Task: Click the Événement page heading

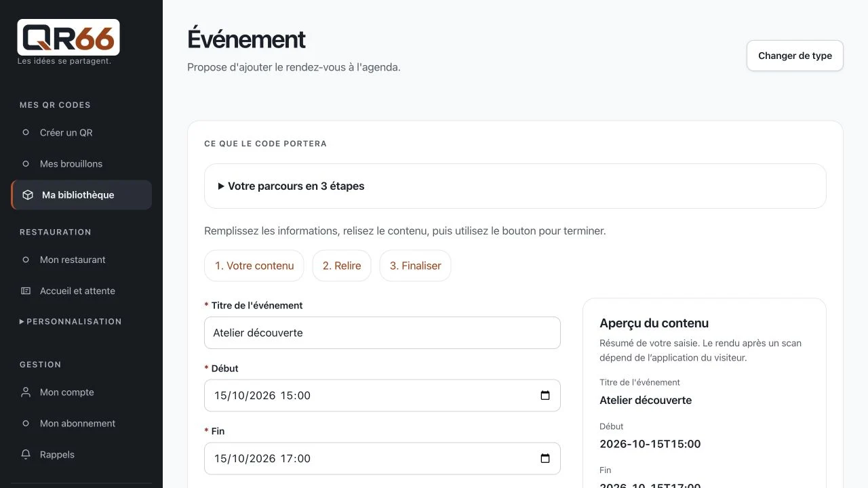Action: tap(246, 39)
